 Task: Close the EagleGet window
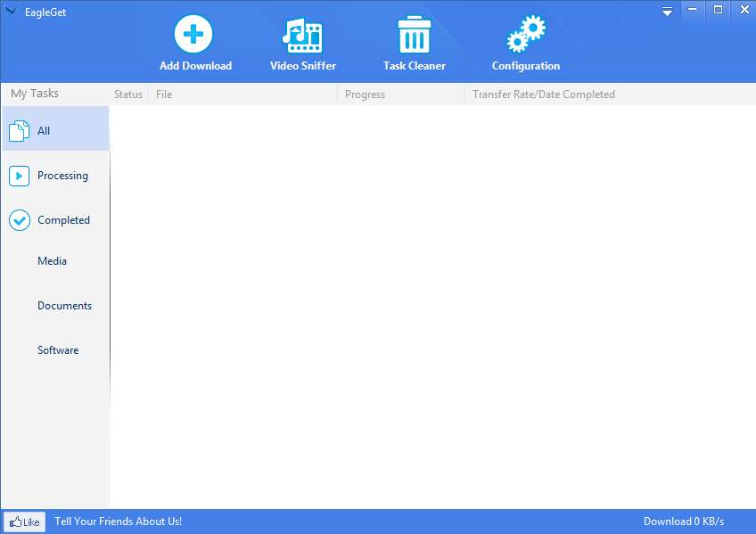(x=744, y=10)
